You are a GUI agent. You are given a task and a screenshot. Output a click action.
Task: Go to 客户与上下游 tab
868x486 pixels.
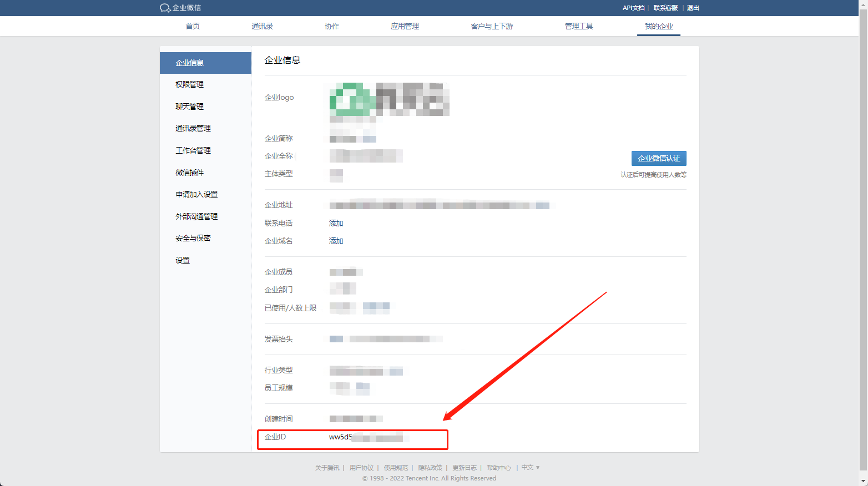(x=492, y=26)
